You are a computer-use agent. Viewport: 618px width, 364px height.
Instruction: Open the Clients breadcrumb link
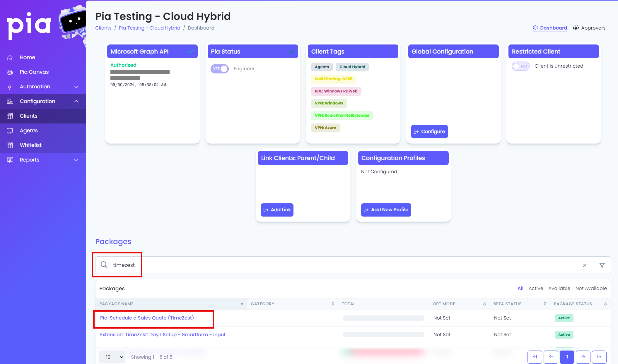coord(103,28)
